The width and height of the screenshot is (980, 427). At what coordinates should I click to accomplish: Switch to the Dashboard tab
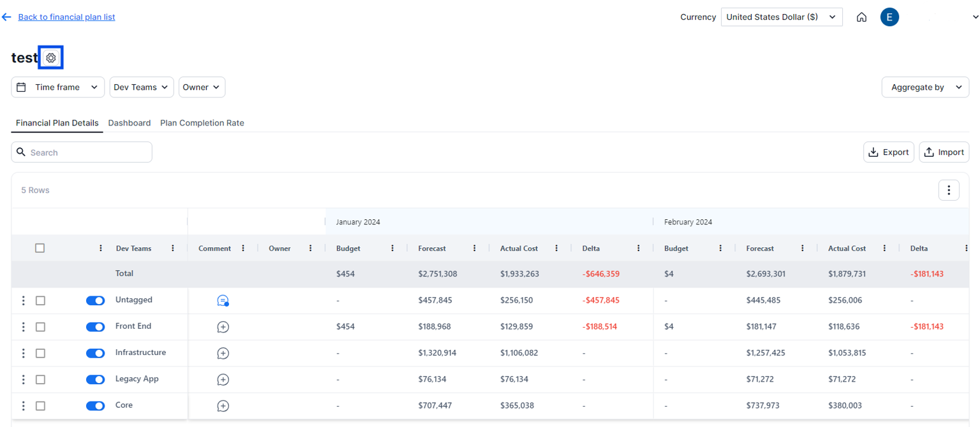[130, 123]
